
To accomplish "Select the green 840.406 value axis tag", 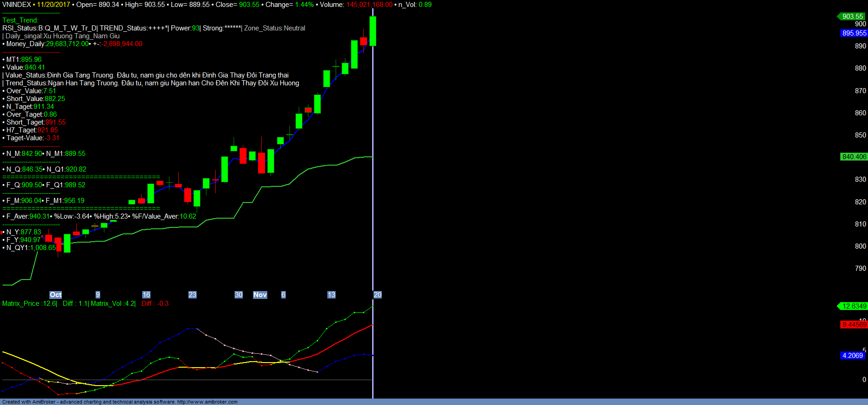I will [x=854, y=157].
